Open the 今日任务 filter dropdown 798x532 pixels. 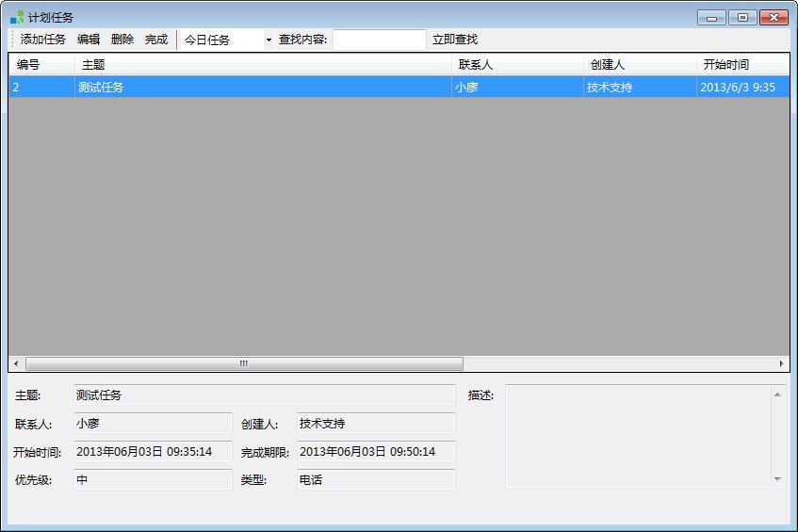pos(227,40)
